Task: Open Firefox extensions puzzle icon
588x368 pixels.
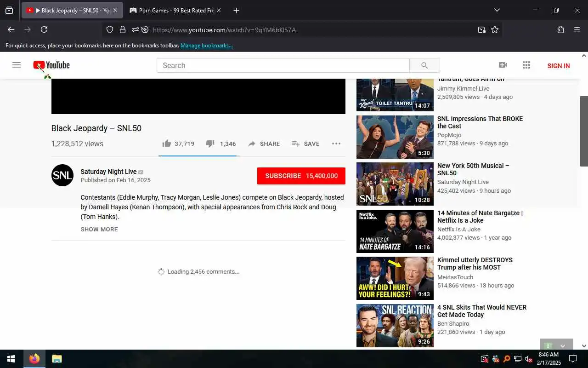Action: (x=560, y=29)
